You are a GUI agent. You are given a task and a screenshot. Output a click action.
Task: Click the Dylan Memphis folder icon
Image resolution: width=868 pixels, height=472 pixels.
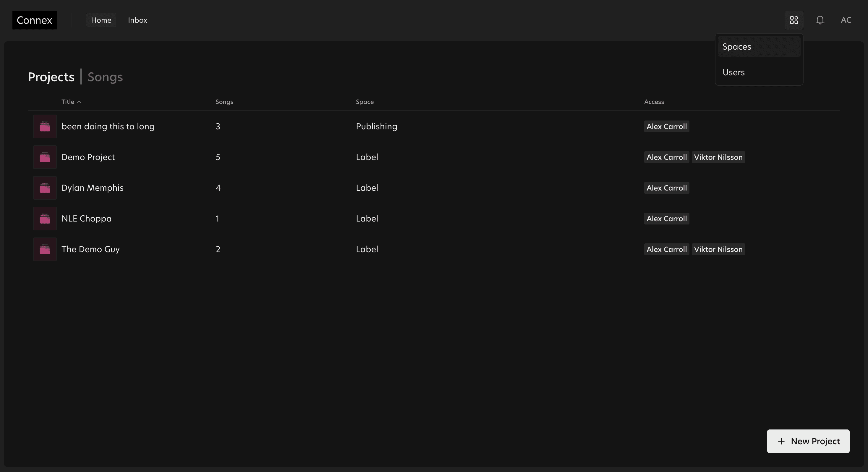point(45,188)
